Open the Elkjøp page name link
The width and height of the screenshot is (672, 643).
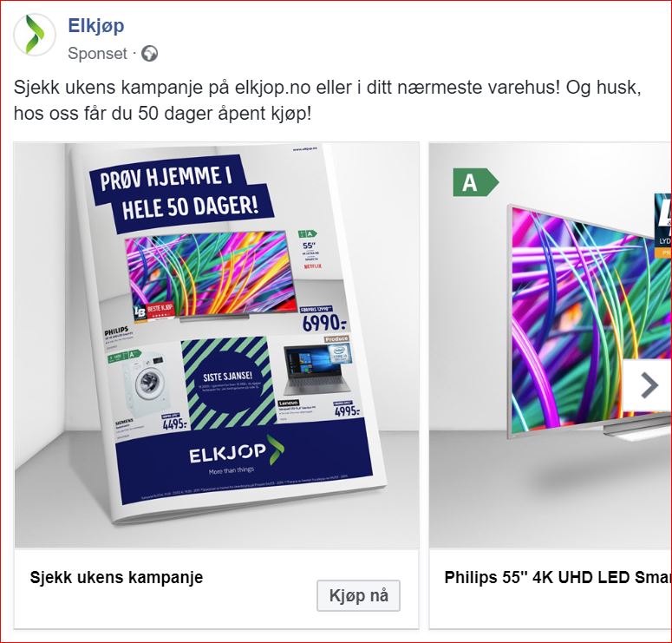(x=96, y=26)
